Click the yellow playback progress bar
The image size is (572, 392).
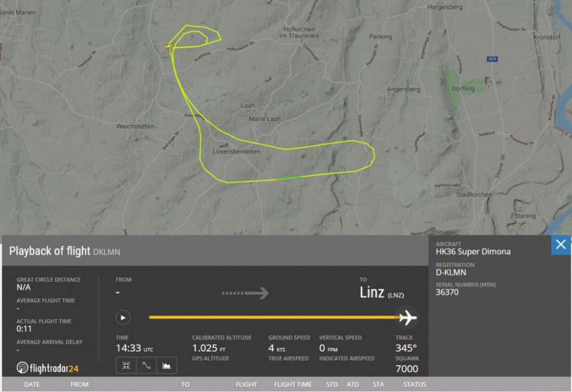click(274, 318)
